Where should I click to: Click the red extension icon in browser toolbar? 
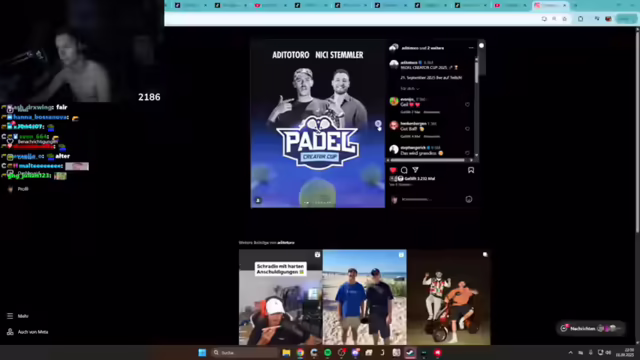pos(608,19)
